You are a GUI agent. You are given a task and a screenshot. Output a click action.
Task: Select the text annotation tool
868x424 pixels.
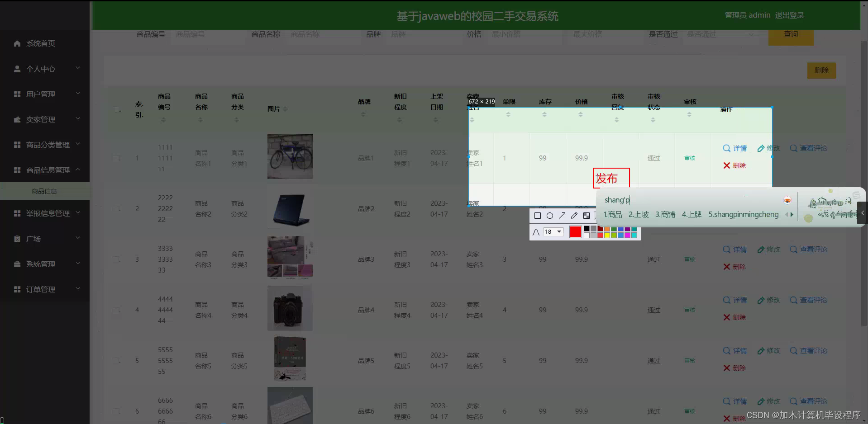(x=536, y=231)
